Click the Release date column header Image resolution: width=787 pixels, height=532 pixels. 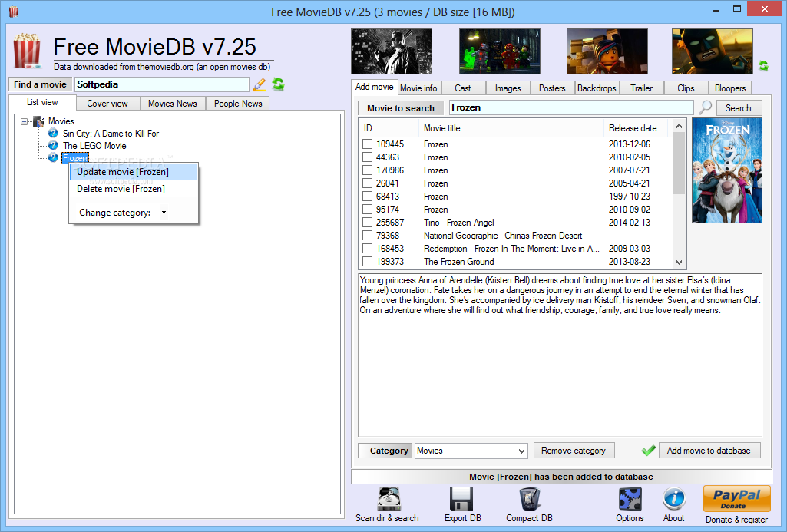pos(636,128)
